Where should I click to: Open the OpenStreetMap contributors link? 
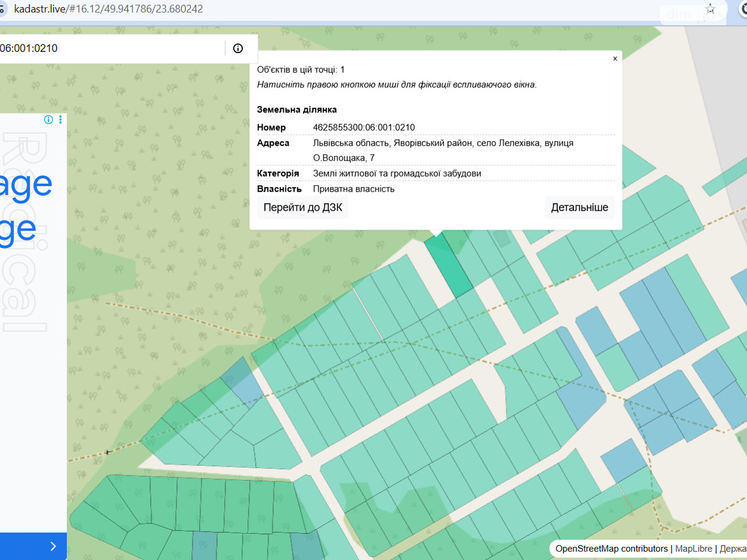(x=612, y=549)
